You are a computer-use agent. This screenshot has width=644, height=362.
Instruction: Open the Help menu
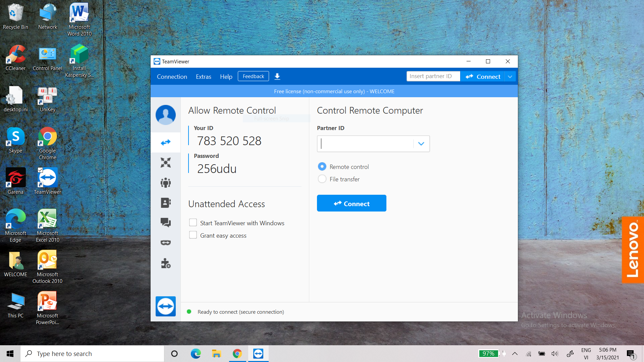click(226, 77)
